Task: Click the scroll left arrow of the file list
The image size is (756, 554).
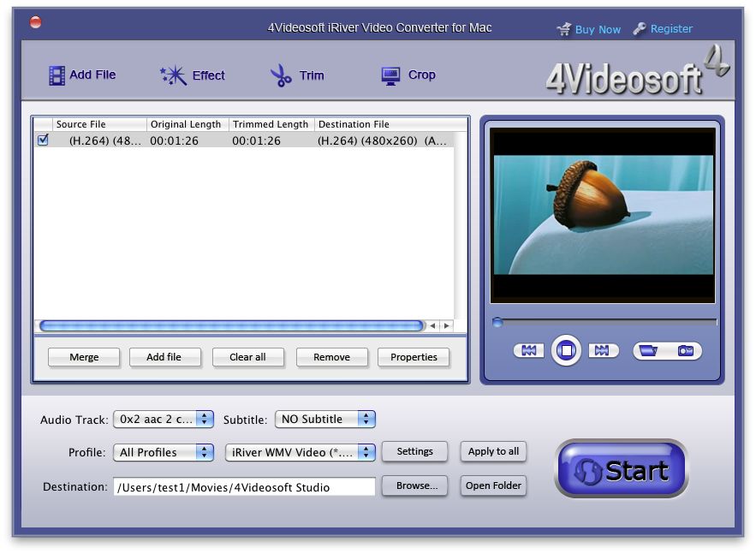Action: click(x=433, y=326)
